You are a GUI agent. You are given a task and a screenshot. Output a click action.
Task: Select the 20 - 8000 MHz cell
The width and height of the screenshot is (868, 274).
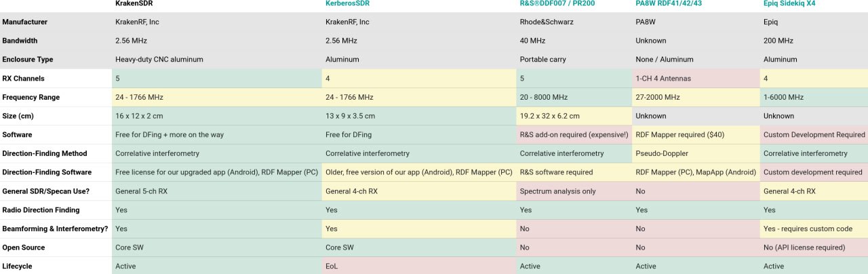click(x=574, y=98)
